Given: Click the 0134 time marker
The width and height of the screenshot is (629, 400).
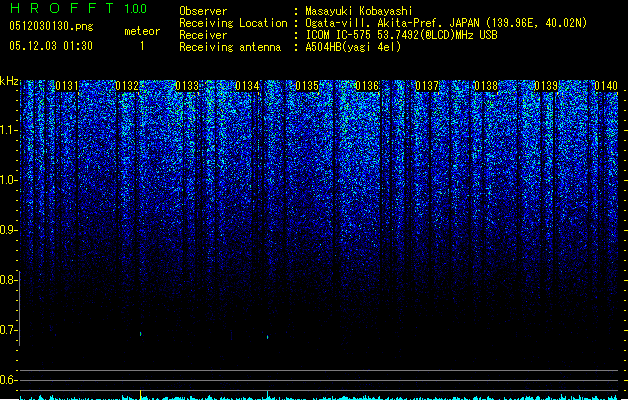Looking at the screenshot, I should point(247,86).
